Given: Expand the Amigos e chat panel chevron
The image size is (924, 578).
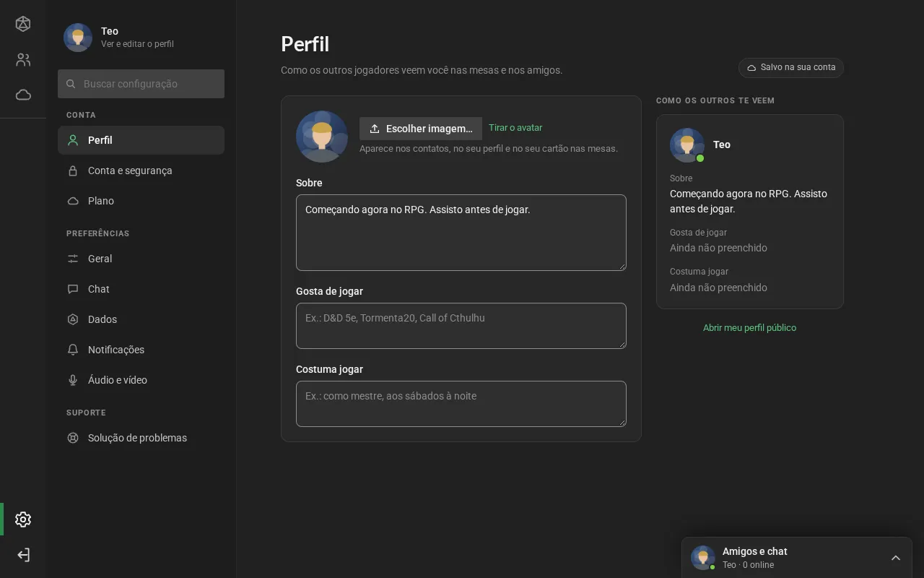Looking at the screenshot, I should 896,558.
